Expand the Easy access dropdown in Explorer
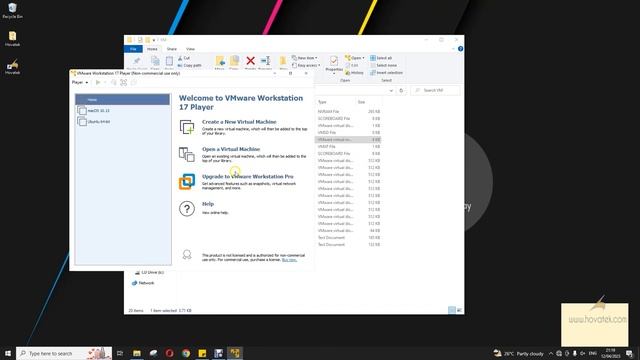Viewport: 640px width, 360px height. 319,65
